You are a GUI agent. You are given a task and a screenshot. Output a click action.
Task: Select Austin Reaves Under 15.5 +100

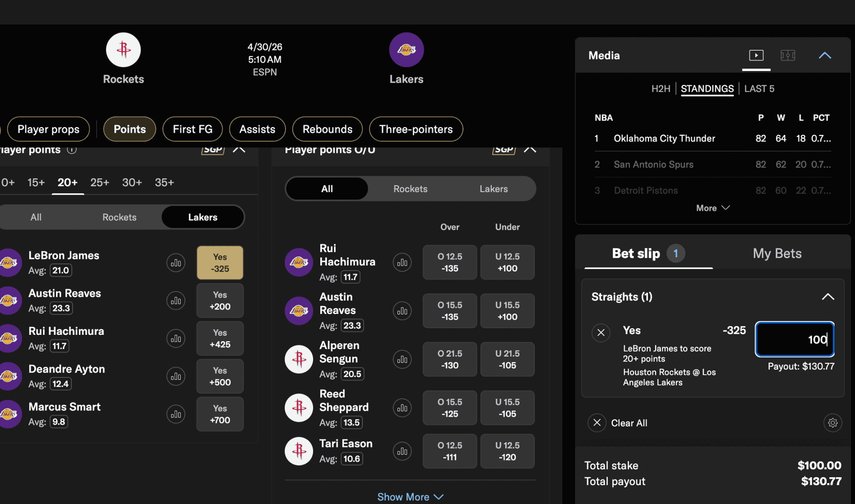pos(507,311)
